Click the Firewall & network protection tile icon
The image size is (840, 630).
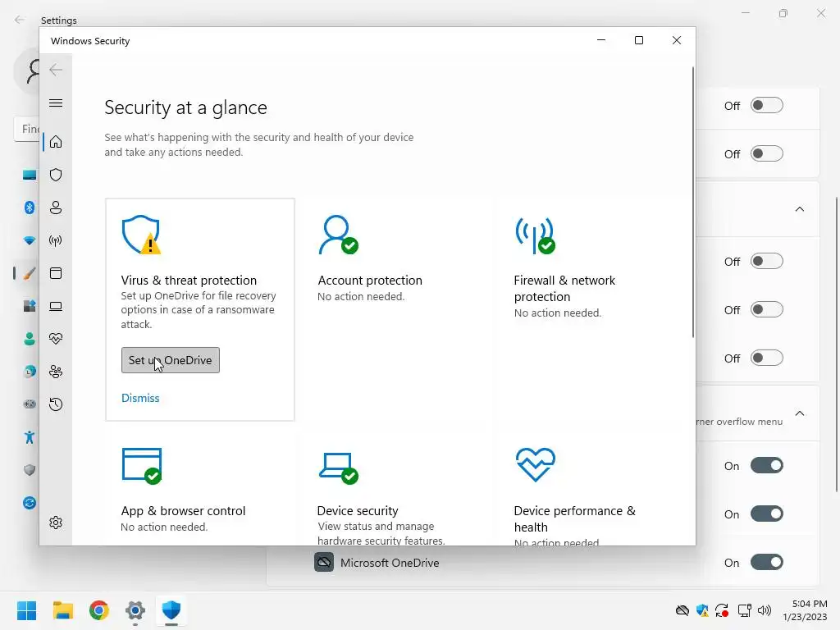[x=535, y=235]
